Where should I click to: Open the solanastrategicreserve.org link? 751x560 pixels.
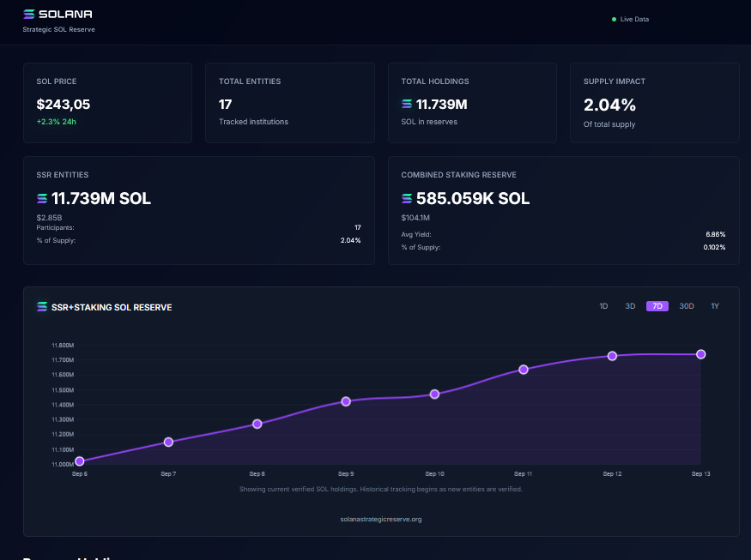point(381,519)
